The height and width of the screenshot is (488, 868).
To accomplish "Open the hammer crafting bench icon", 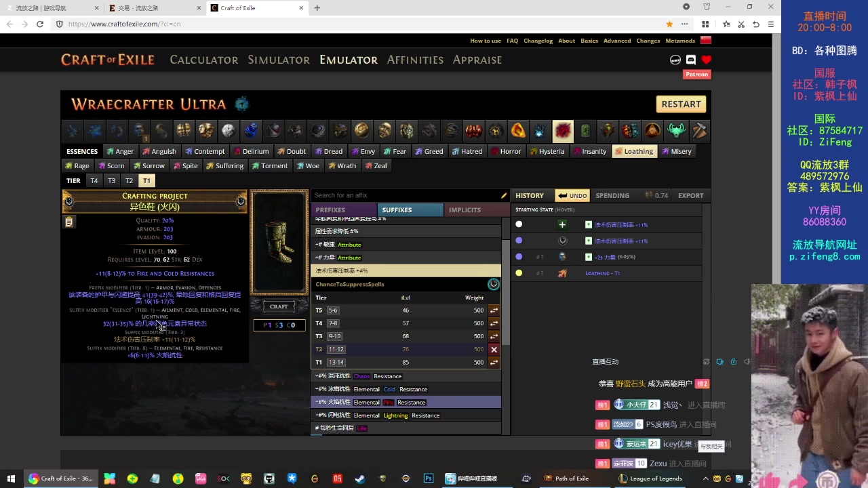I will click(x=699, y=130).
